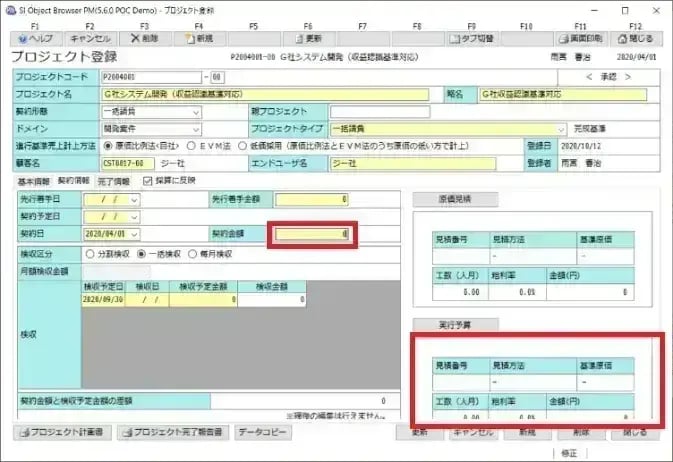The width and height of the screenshot is (673, 462).
Task: Click into the 契約金額 amount field
Action: 311,234
